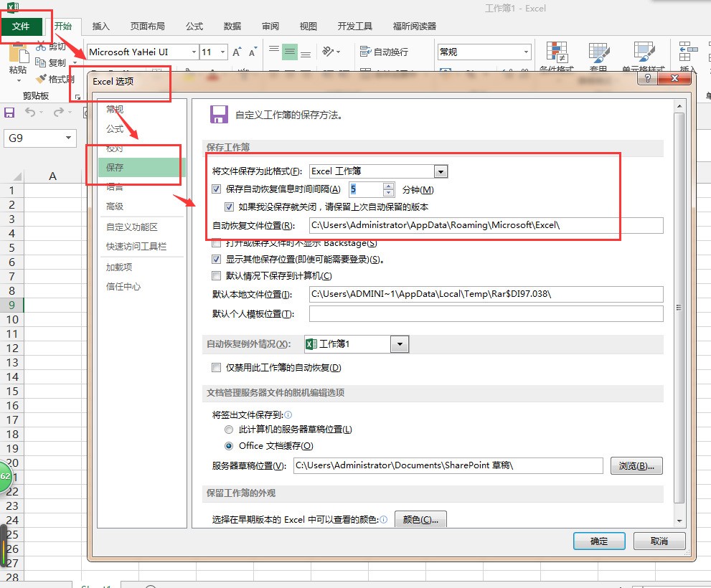Open the 常规 number format dropdown
This screenshot has width=711, height=588.
(526, 52)
